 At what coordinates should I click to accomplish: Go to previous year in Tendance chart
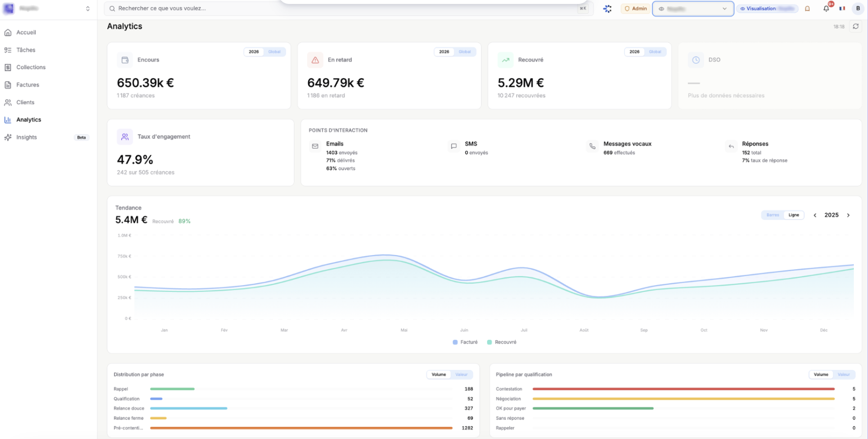point(815,215)
